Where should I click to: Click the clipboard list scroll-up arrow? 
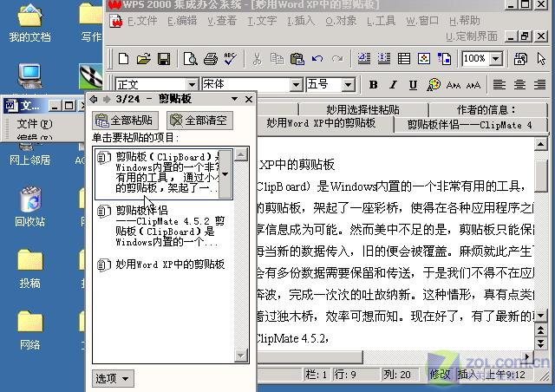(241, 154)
